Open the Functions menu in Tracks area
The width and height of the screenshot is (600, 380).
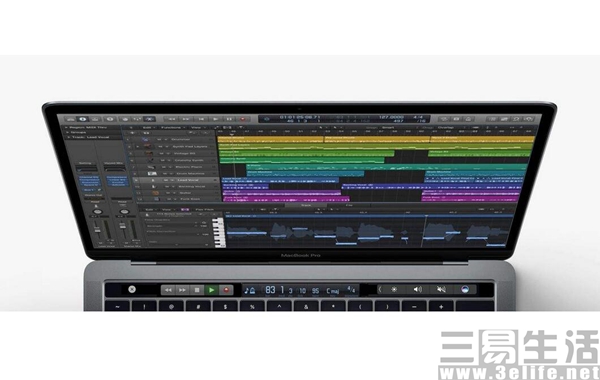[171, 127]
